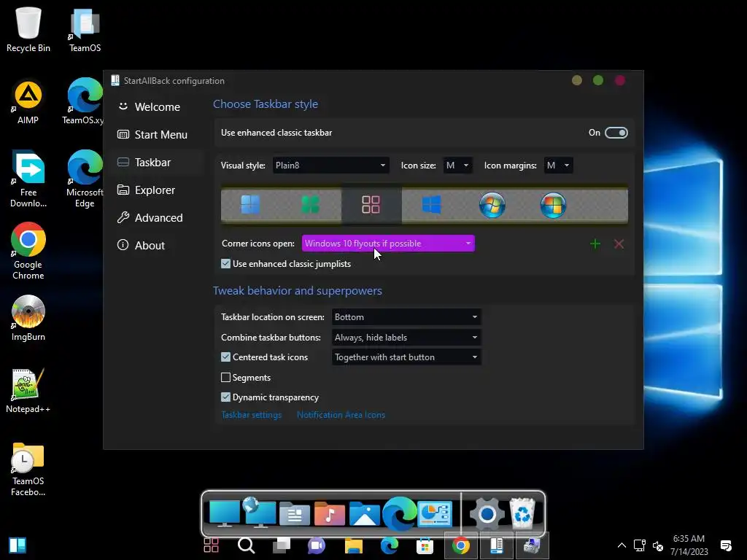Choose the Windows 7 orb start button
The height and width of the screenshot is (560, 747).
pyautogui.click(x=492, y=205)
